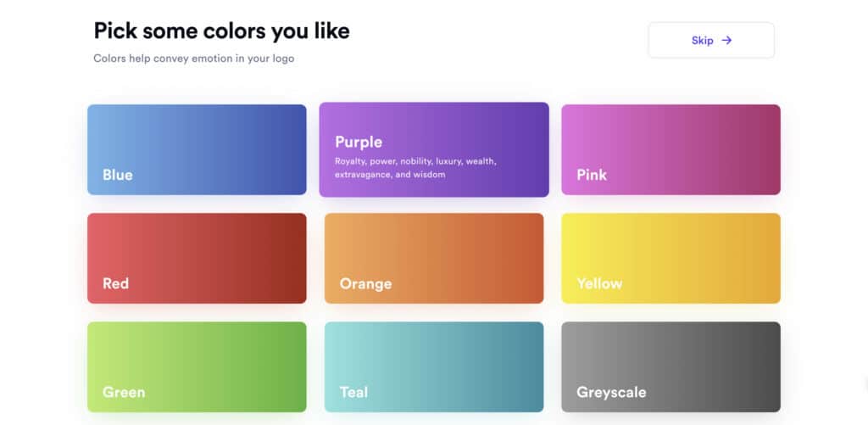
Task: Click the arrow icon beside Skip
Action: point(726,41)
